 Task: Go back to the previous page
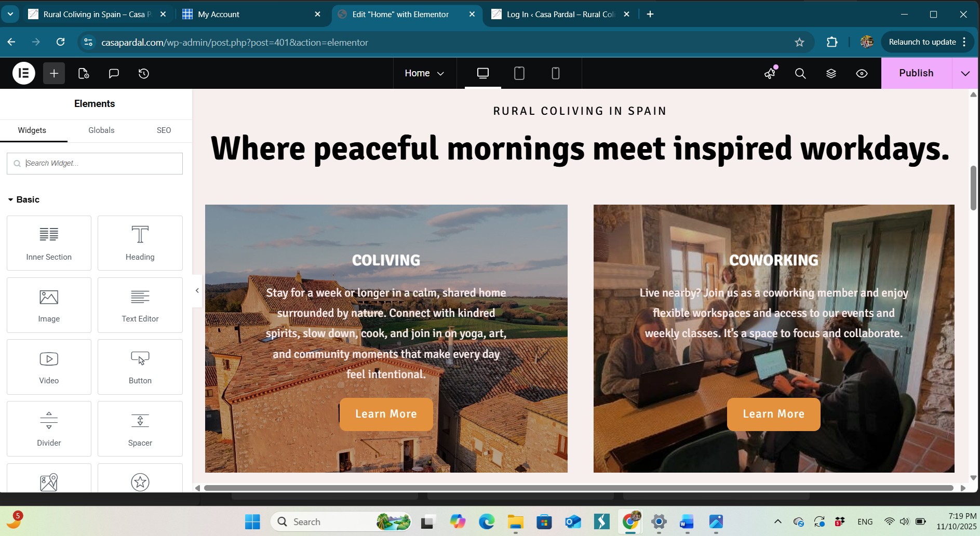click(11, 42)
